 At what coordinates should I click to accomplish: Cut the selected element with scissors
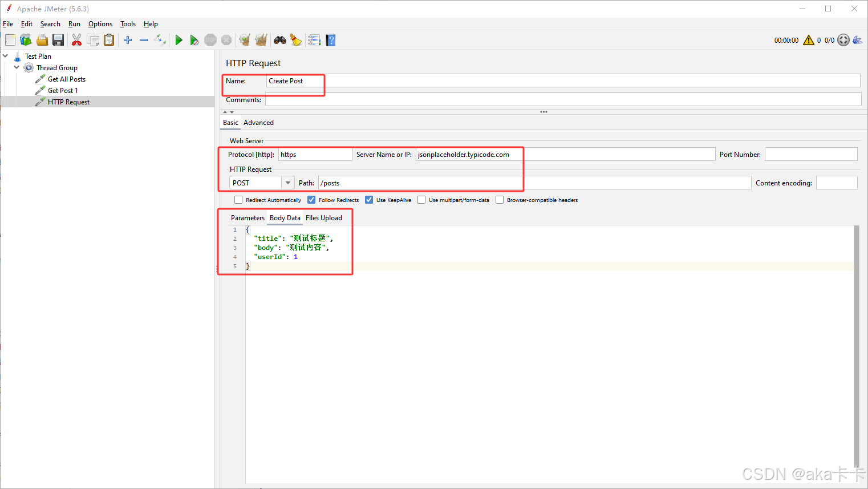(76, 40)
